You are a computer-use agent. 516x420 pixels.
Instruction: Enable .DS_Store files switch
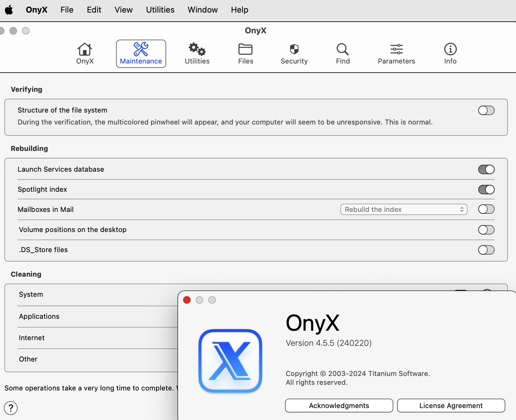click(486, 250)
